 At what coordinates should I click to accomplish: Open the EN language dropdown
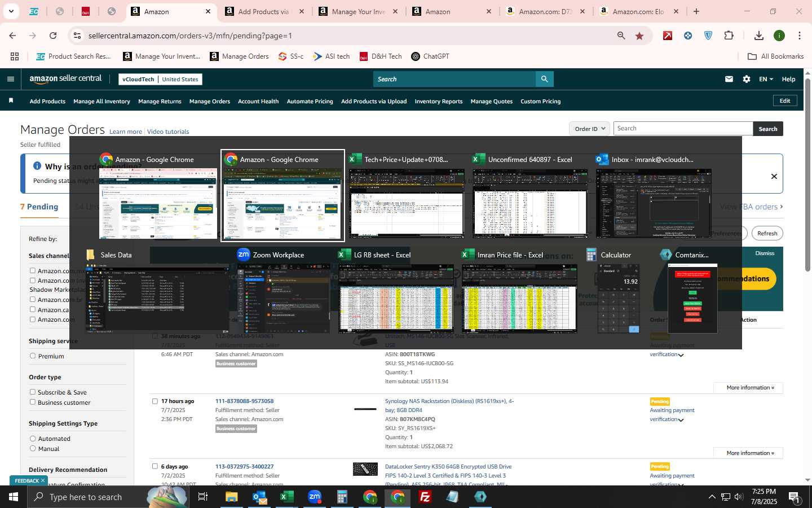pos(766,79)
